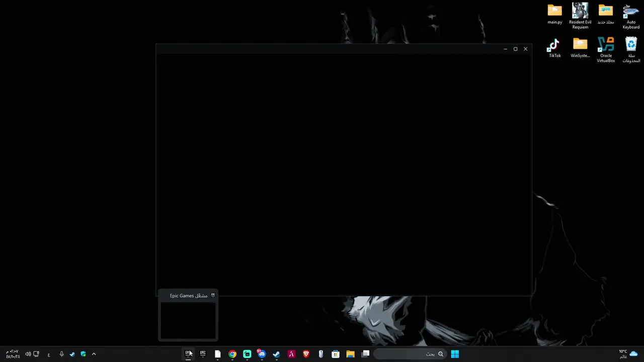Click the second Epic Games taskbar icon
This screenshot has width=644, height=362.
coord(203,354)
